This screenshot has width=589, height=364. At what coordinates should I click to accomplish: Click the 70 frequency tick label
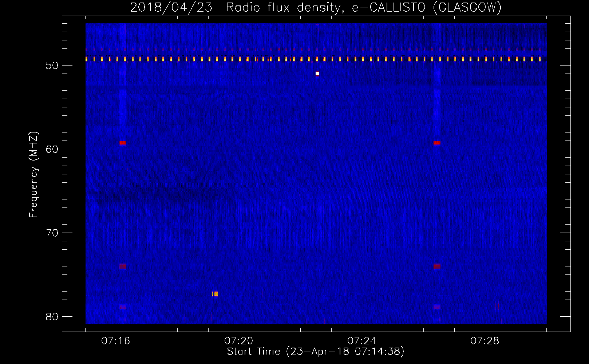[x=52, y=233]
